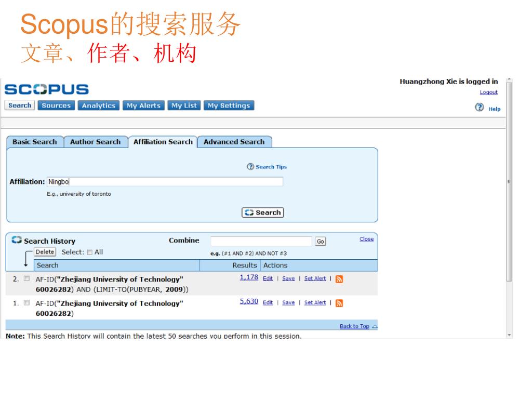This screenshot has height=399, width=532.
Task: Click the Back to Top link
Action: (354, 326)
